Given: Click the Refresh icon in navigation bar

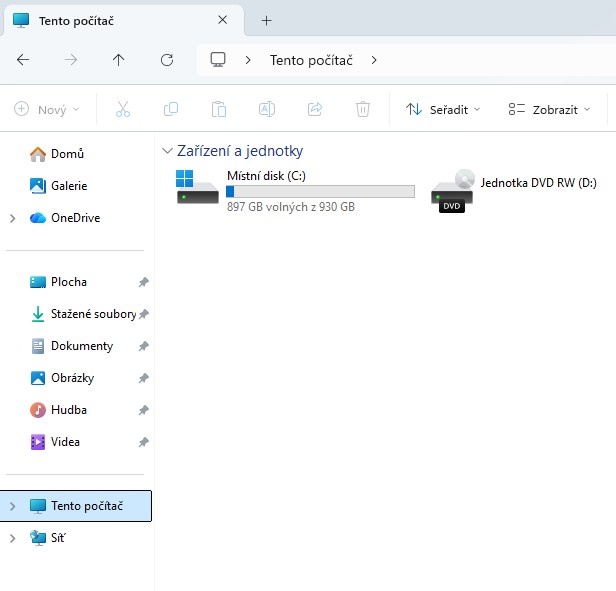Looking at the screenshot, I should click(167, 60).
